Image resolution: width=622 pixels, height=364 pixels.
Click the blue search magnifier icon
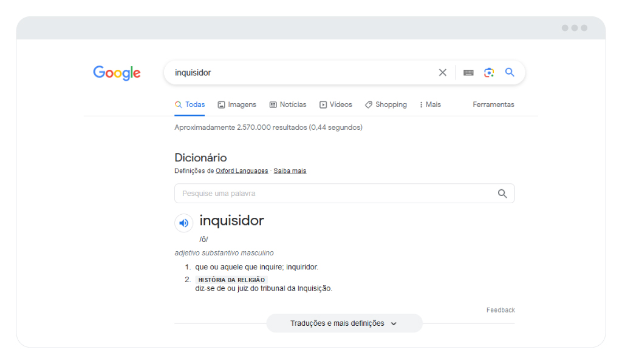pos(510,72)
